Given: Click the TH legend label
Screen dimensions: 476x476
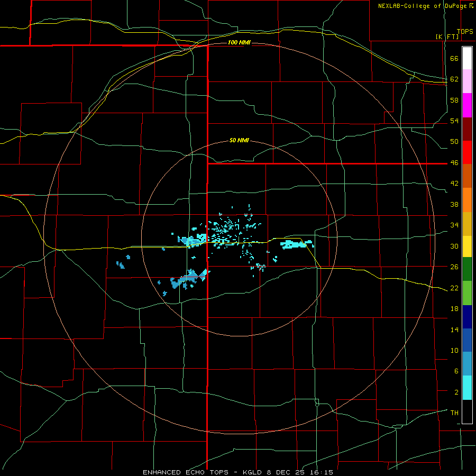Looking at the screenshot, I should (454, 413).
